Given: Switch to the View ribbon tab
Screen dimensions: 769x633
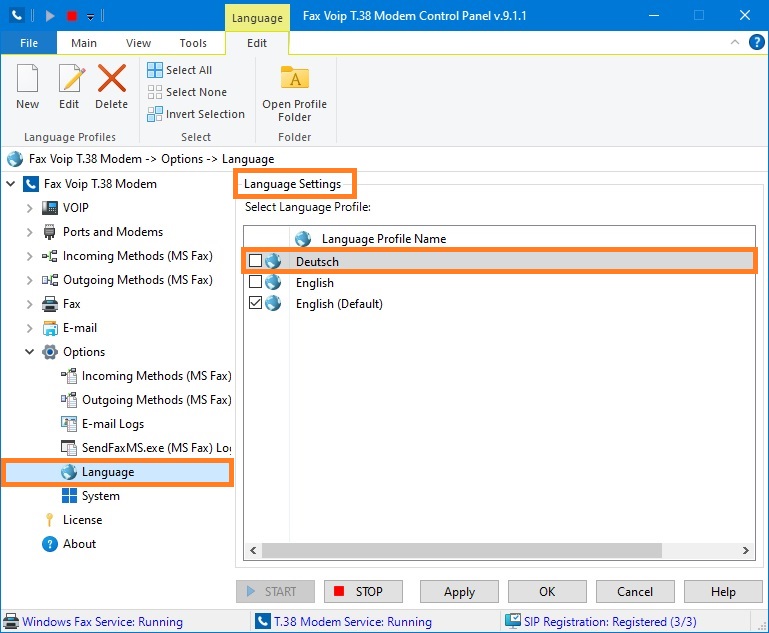Looking at the screenshot, I should pyautogui.click(x=138, y=43).
